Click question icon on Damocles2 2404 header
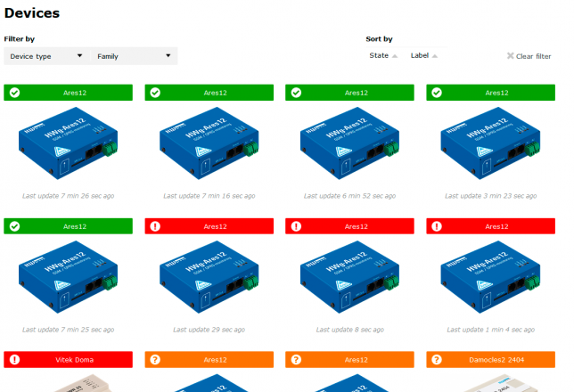 pyautogui.click(x=437, y=359)
